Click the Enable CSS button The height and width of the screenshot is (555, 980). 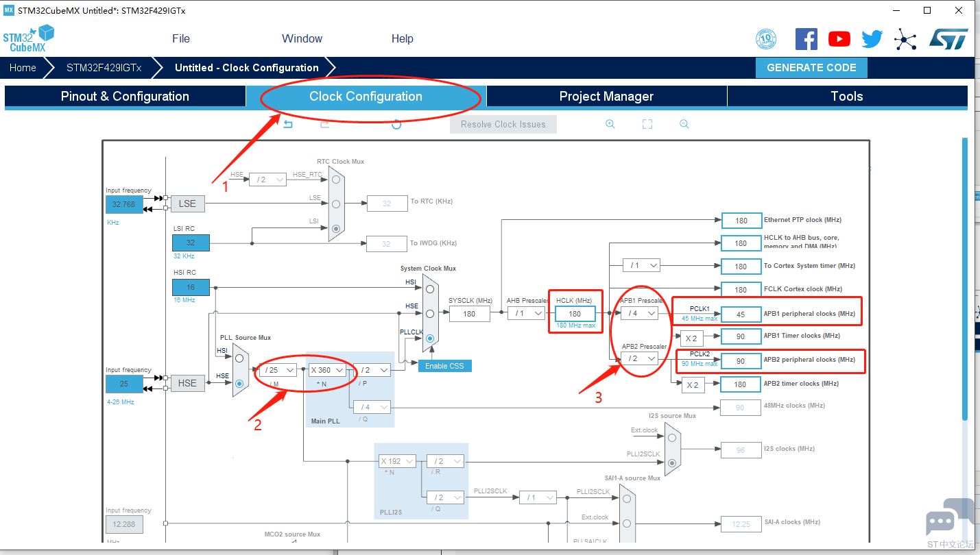(x=444, y=366)
